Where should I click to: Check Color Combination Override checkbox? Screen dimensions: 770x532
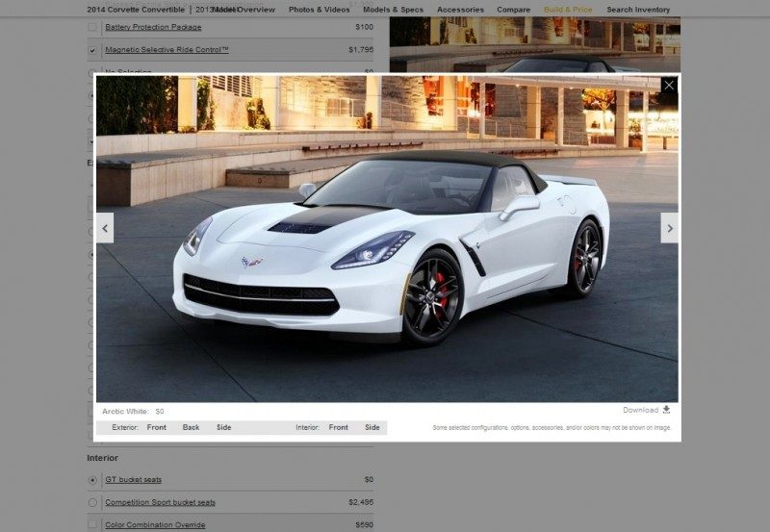tap(92, 524)
